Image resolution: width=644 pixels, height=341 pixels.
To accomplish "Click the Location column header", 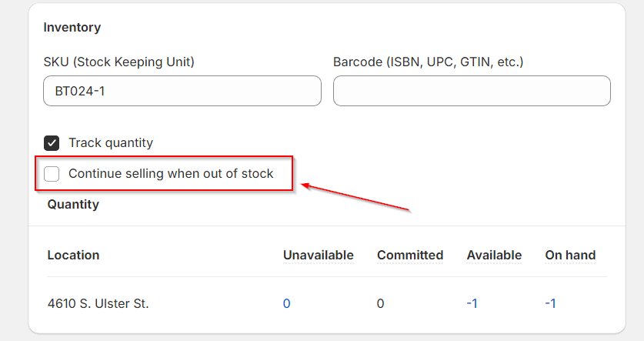I will coord(74,255).
